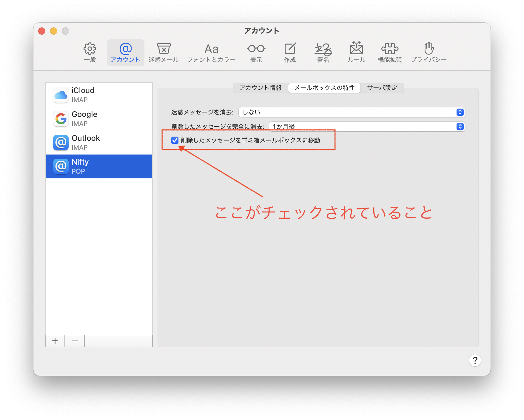Viewport: 524px width, 420px height.
Task: Open the 機能拡張 extensions pane
Action: (x=390, y=52)
